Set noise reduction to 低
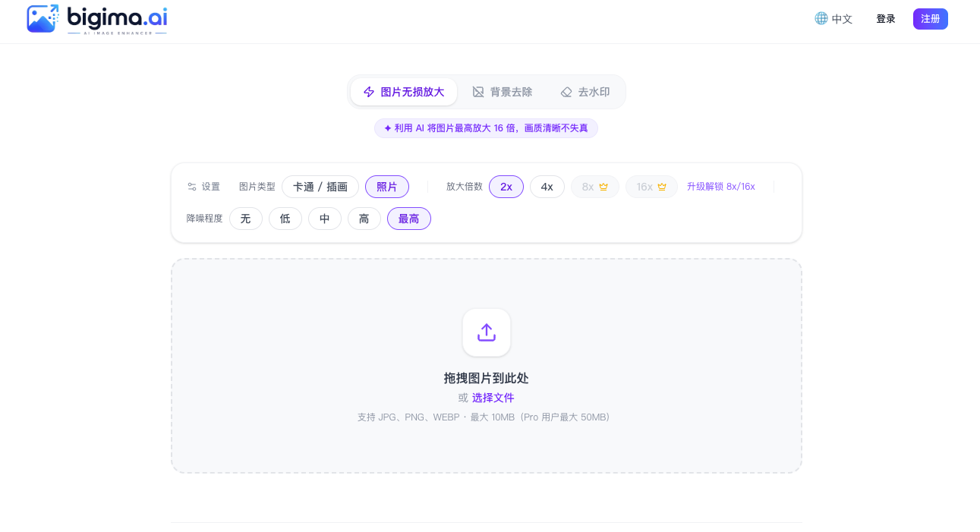Screen dimensions: 980x532 (x=285, y=219)
